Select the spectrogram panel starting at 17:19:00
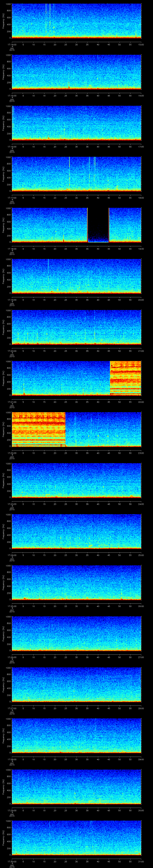 (76, 276)
